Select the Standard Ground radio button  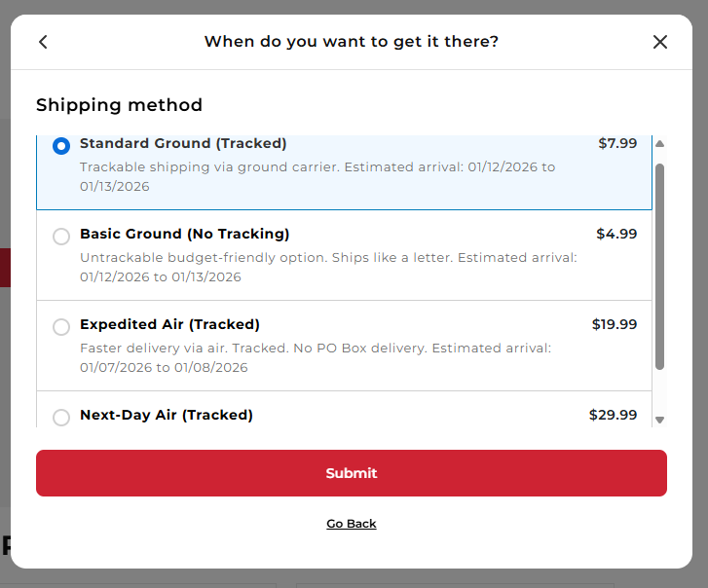point(61,145)
